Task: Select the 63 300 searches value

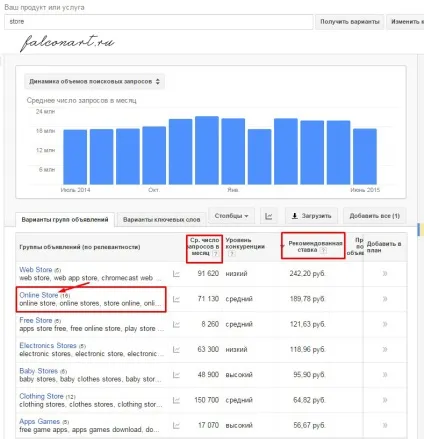Action: click(x=208, y=349)
